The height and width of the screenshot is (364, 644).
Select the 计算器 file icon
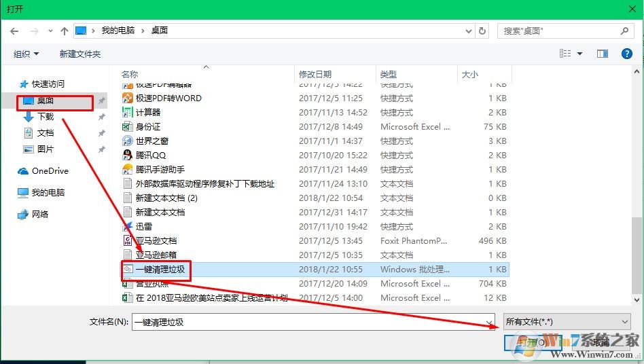coord(128,113)
